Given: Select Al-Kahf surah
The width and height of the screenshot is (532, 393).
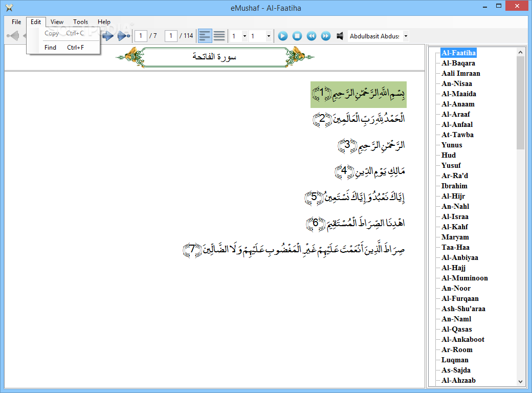Looking at the screenshot, I should pyautogui.click(x=455, y=227).
